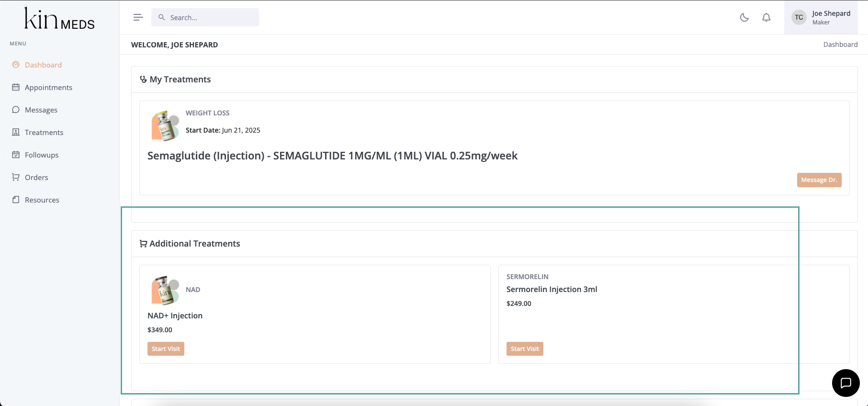
Task: Open the notifications bell
Action: [x=766, y=17]
